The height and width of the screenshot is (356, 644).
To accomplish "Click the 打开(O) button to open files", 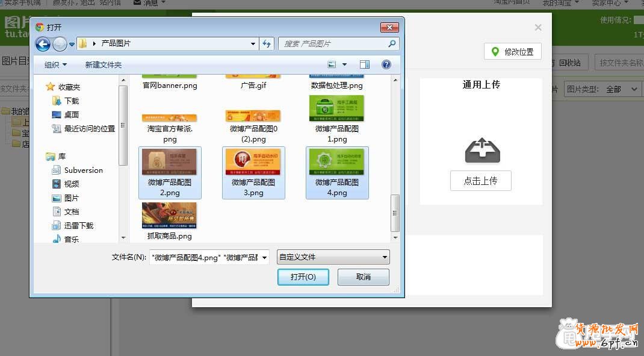I will [303, 276].
